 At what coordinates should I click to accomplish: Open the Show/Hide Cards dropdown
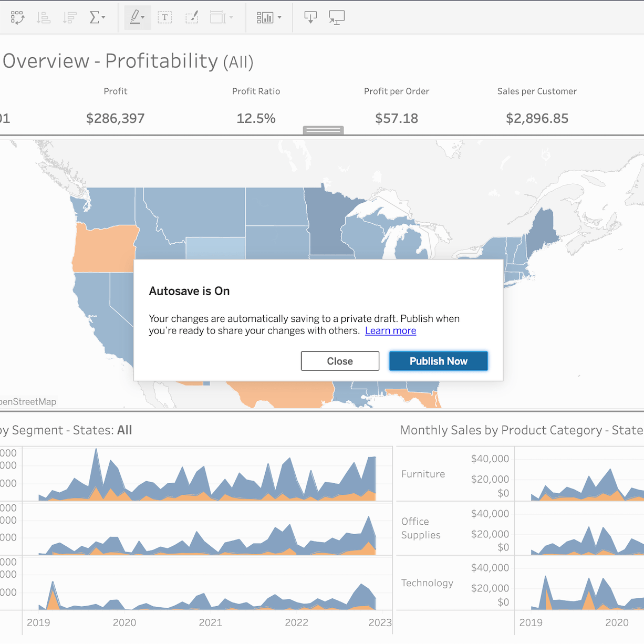click(x=268, y=18)
